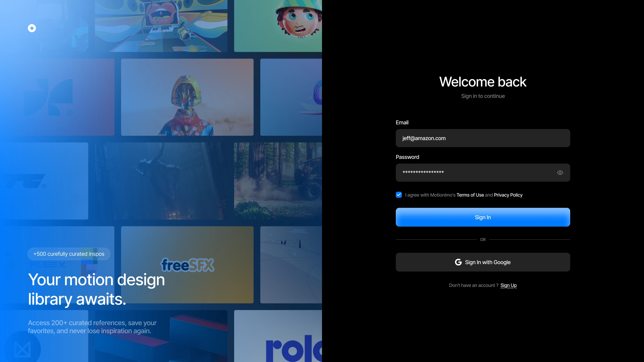
Task: Open the Terms of Use link
Action: coord(470,195)
